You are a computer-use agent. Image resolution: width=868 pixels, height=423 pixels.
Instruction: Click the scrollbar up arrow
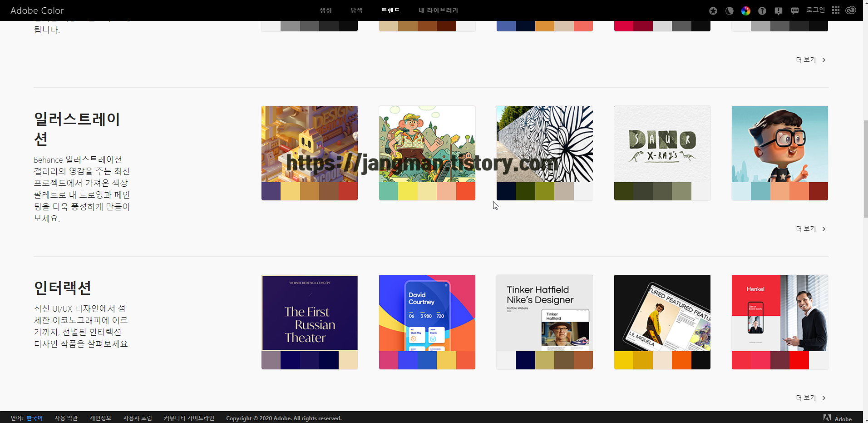(865, 3)
